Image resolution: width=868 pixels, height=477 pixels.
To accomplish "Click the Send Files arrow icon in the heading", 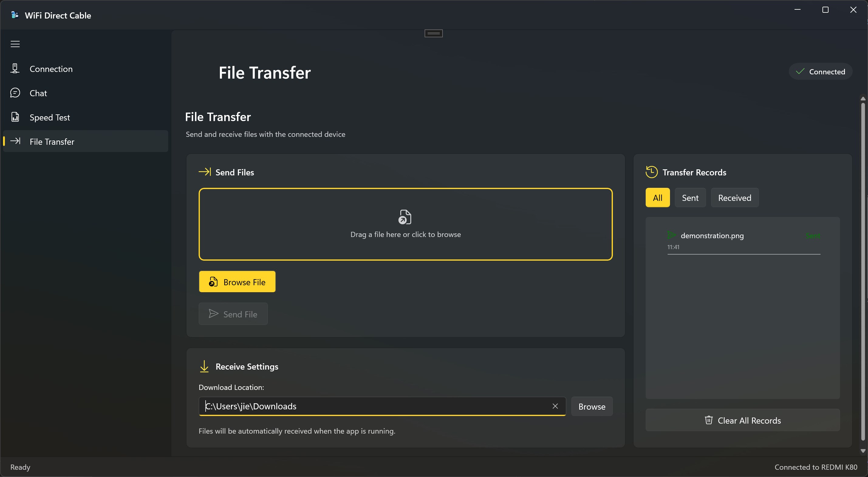I will [x=205, y=172].
